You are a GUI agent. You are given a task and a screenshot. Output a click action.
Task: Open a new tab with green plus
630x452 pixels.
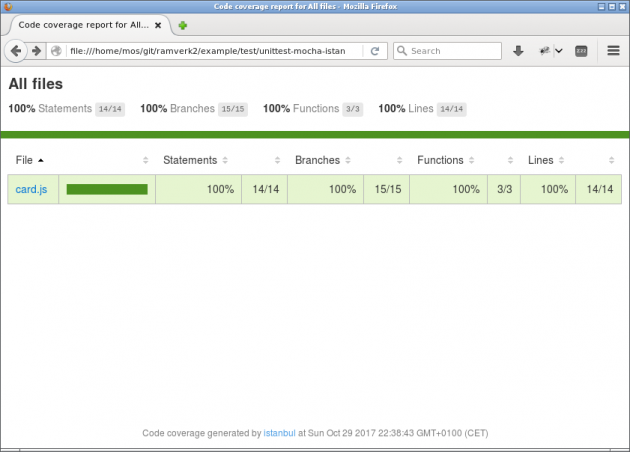coord(183,25)
